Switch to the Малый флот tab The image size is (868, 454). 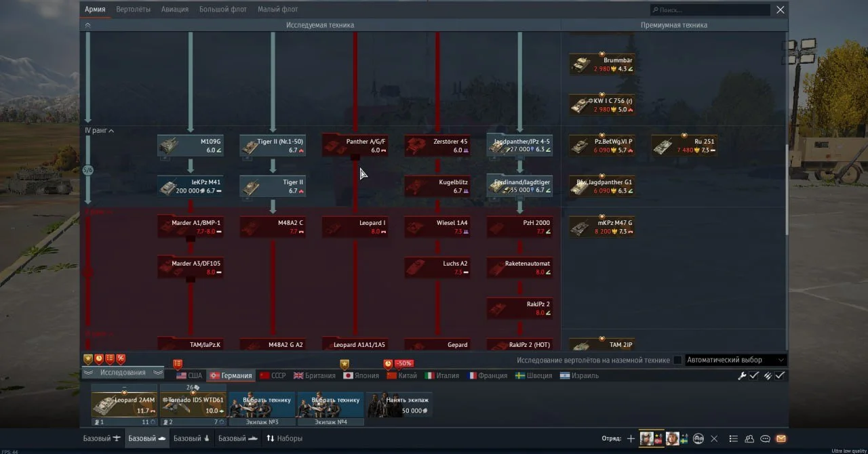pyautogui.click(x=277, y=9)
